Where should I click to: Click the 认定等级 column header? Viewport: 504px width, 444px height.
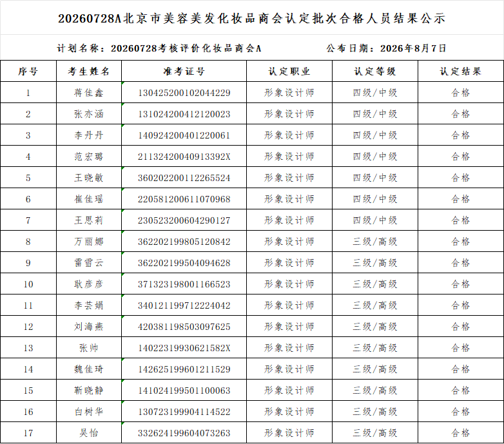[x=375, y=71]
